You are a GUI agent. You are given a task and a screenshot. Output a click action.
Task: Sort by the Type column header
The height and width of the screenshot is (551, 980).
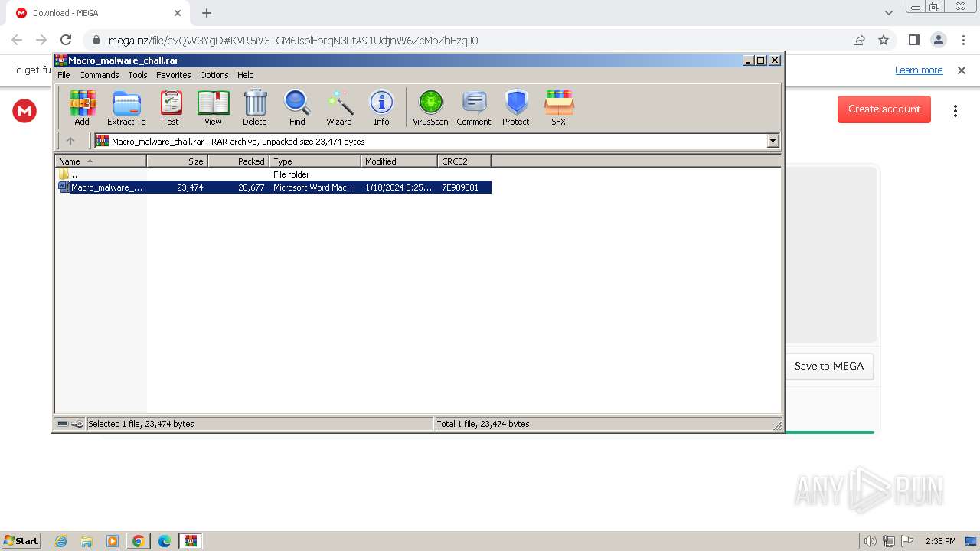[x=315, y=161]
